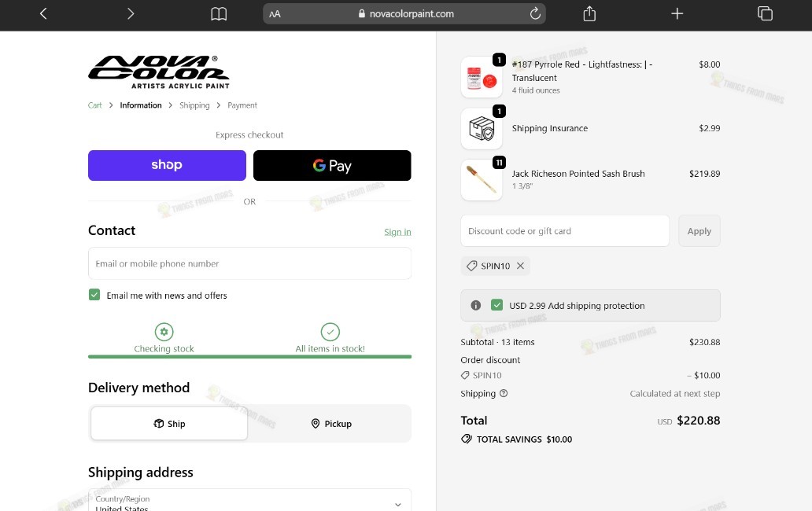Click the "$219.89" brush price

click(x=704, y=174)
